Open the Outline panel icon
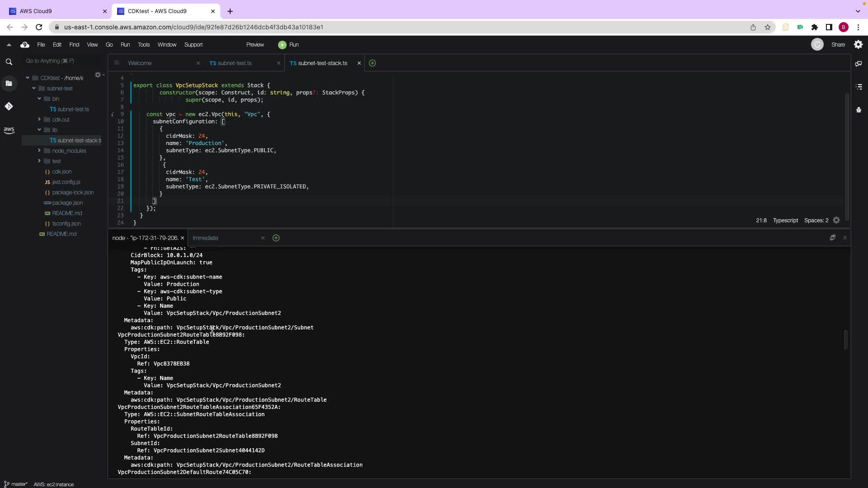This screenshot has height=488, width=868. coord(859,87)
